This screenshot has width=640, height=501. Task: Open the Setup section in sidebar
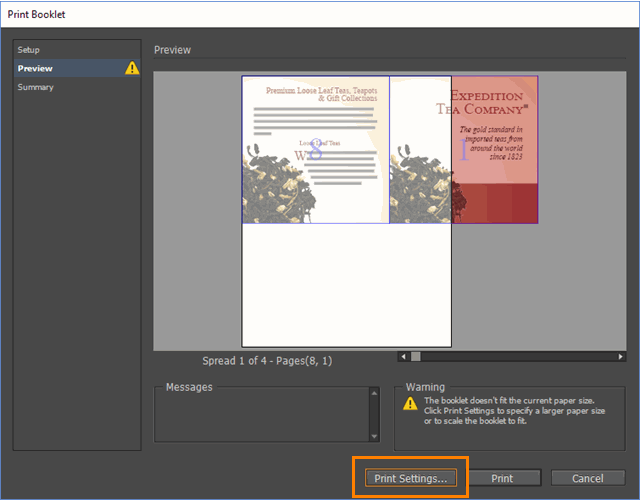(x=77, y=50)
